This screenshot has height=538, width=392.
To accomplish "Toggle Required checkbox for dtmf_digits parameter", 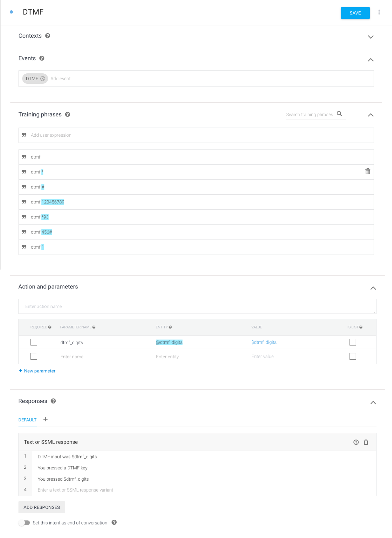I will 34,342.
